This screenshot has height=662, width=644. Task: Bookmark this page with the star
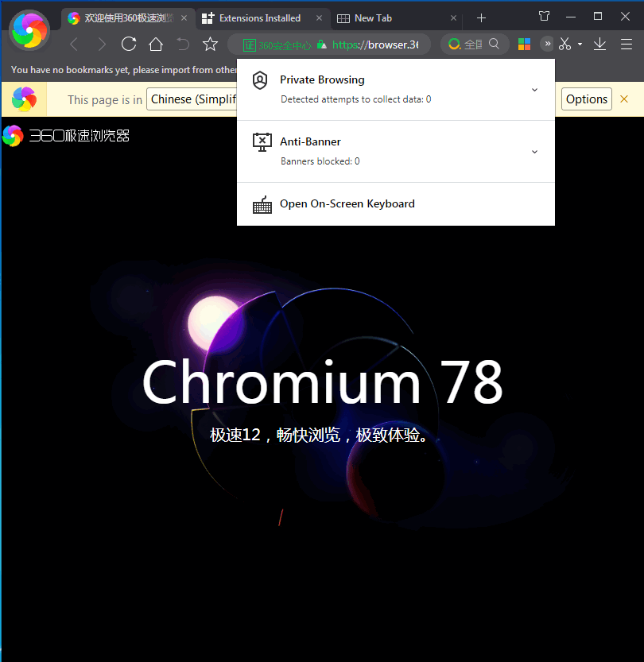click(210, 44)
